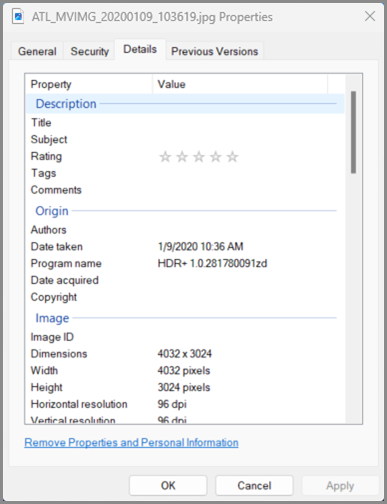Click the OK button
The width and height of the screenshot is (387, 504).
point(168,485)
